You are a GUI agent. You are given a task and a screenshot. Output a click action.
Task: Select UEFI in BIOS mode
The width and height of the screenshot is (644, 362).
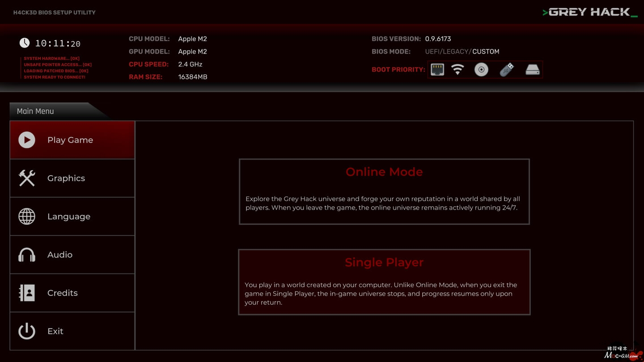point(432,51)
